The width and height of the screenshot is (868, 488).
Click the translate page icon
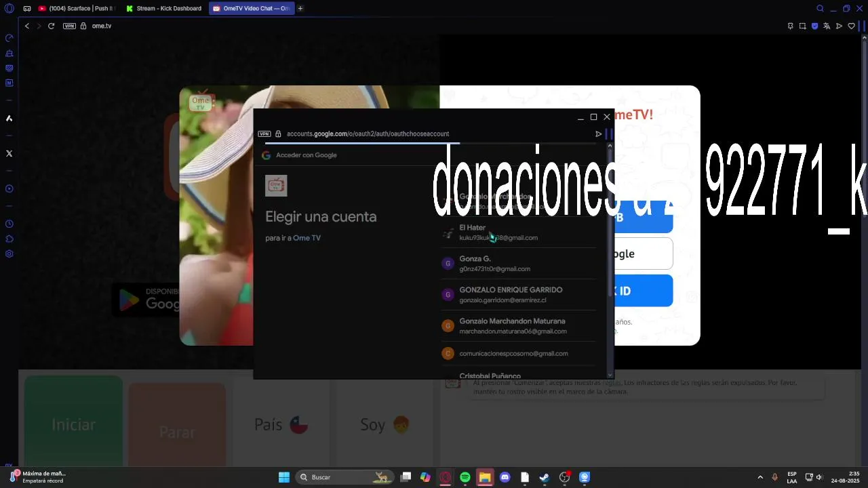[827, 26]
